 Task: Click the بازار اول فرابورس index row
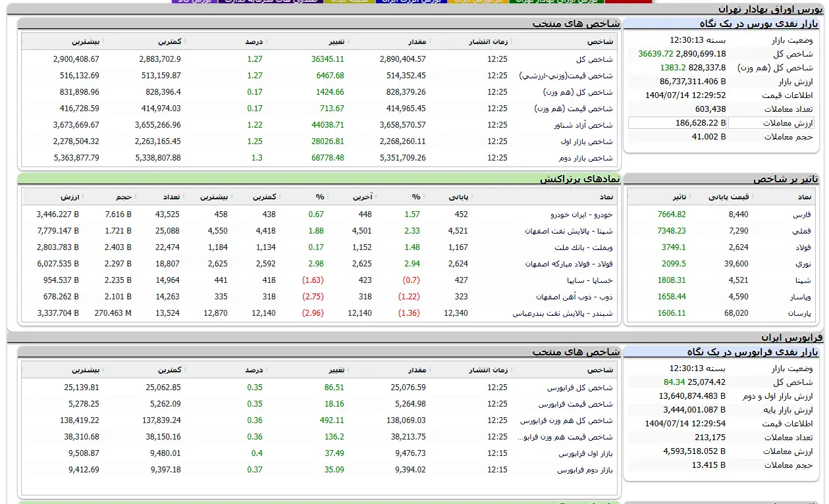(585, 453)
